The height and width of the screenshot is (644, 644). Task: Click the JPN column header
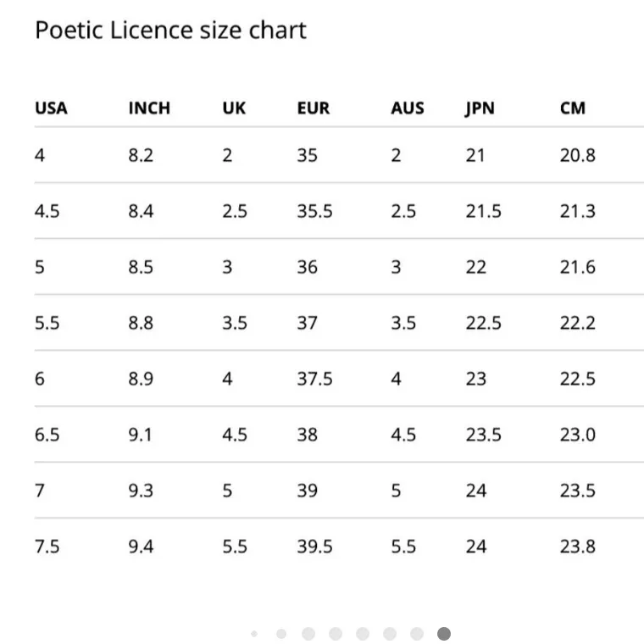[x=480, y=108]
